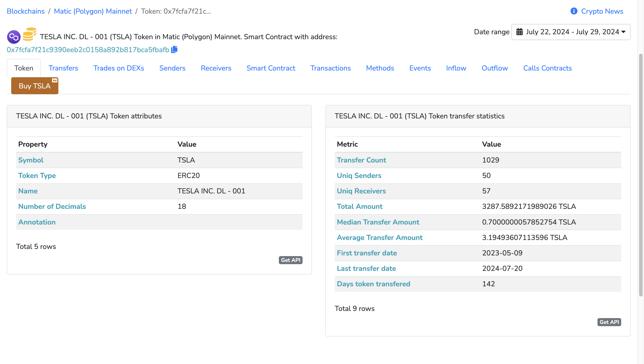Image resolution: width=644 pixels, height=364 pixels.
Task: Click the First transfer date metric
Action: pos(367,253)
